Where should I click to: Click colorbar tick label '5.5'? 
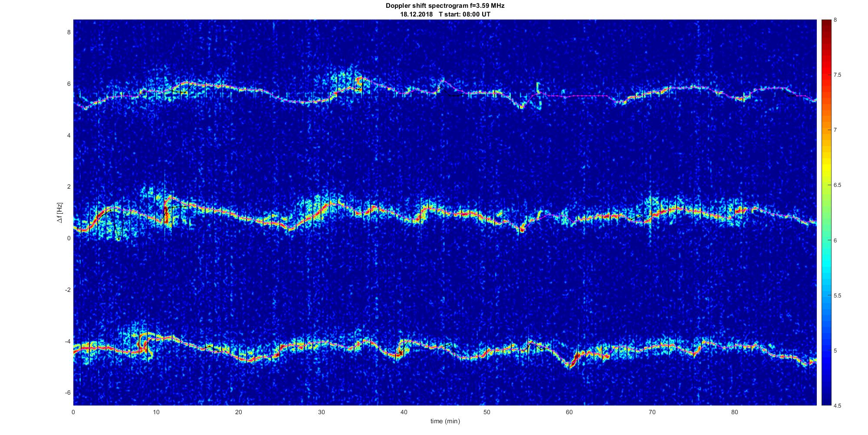838,295
